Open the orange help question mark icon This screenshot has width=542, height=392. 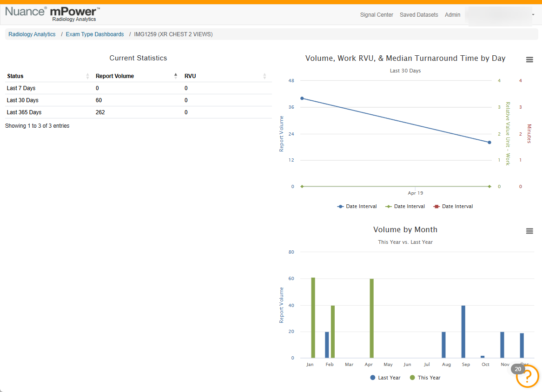[x=528, y=377]
